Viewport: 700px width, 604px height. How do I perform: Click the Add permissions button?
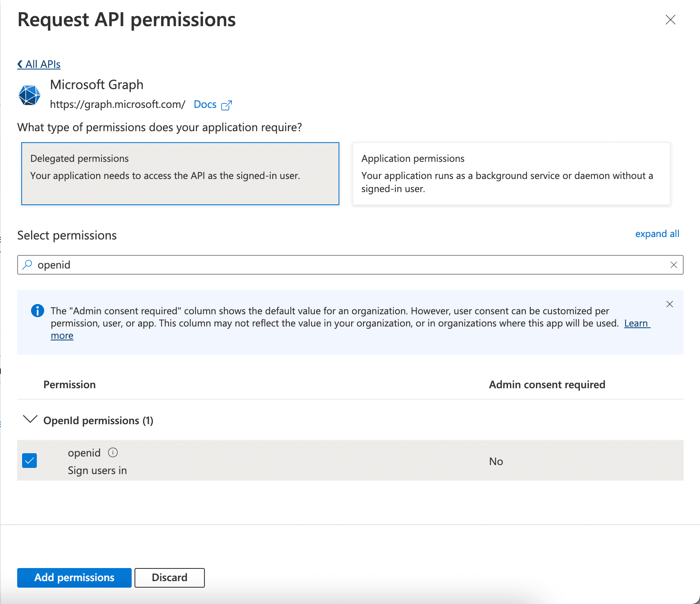[x=74, y=577]
